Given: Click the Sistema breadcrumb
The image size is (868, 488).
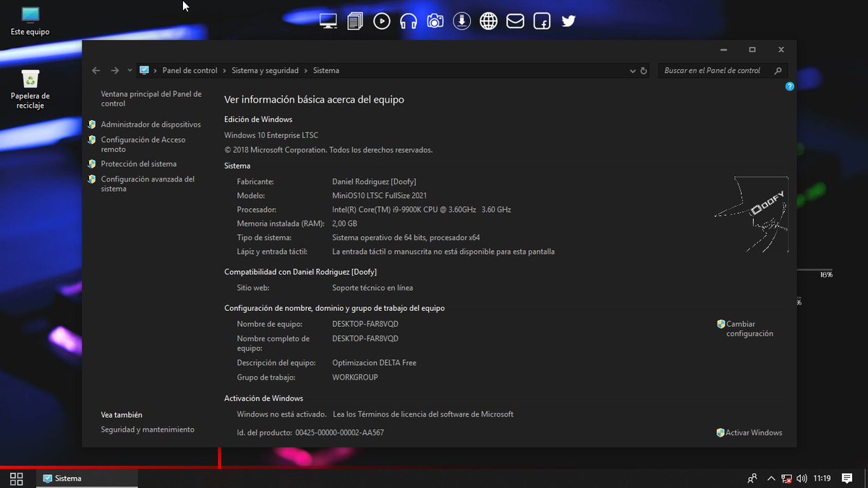Looking at the screenshot, I should (x=326, y=71).
